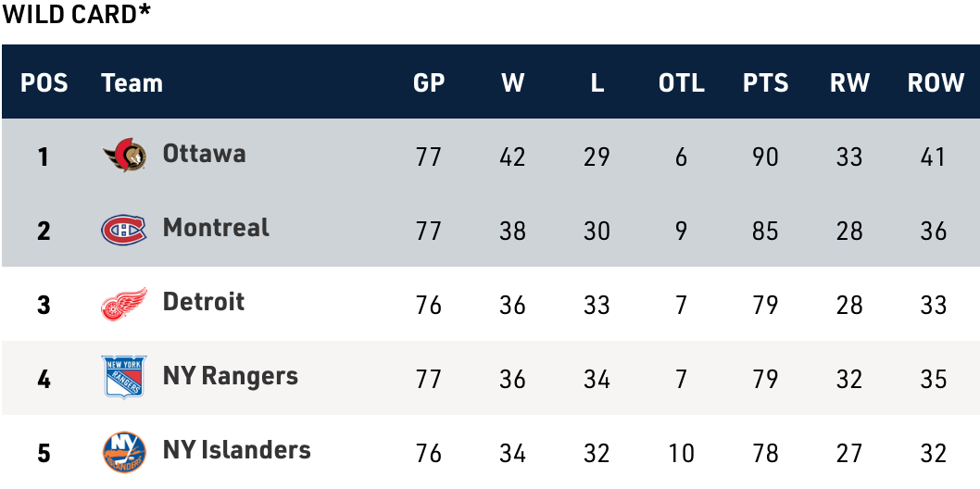This screenshot has width=980, height=489.
Task: Click the W column header
Action: 512,83
